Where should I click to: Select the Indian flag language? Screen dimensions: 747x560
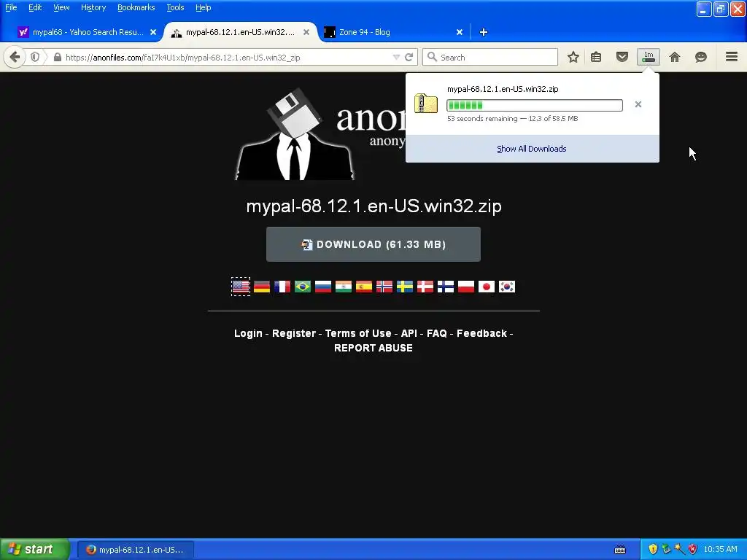(x=344, y=287)
